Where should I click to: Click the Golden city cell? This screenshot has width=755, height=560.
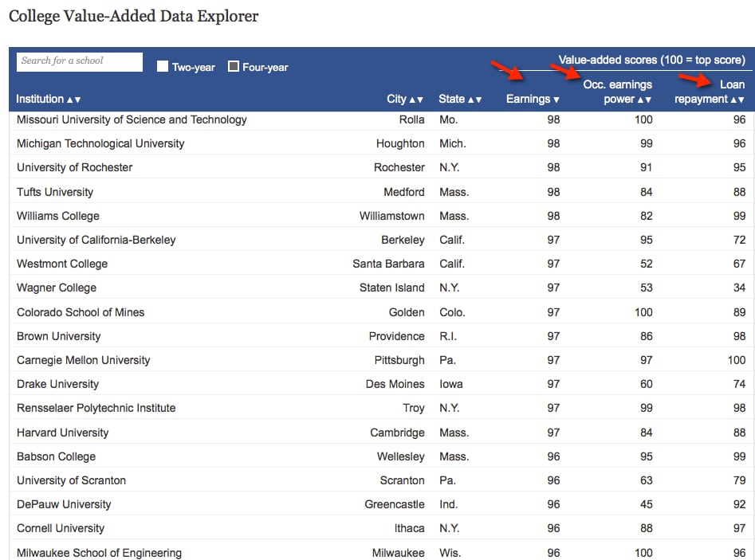tap(407, 312)
